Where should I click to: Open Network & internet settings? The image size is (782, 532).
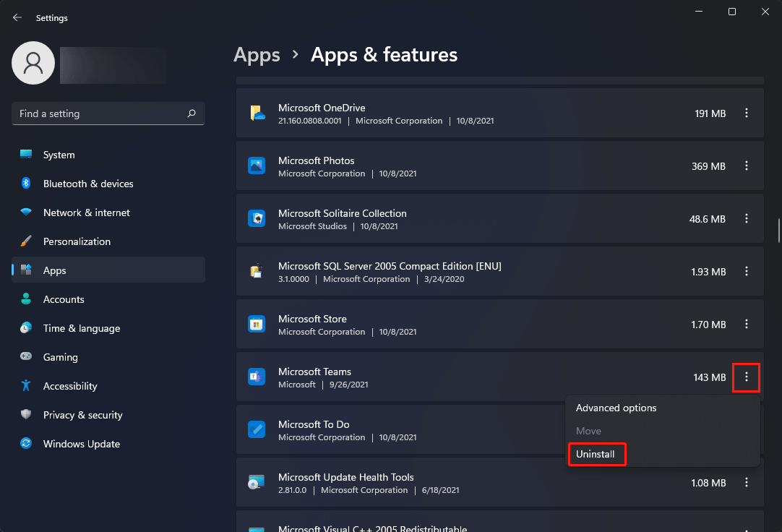pyautogui.click(x=108, y=213)
